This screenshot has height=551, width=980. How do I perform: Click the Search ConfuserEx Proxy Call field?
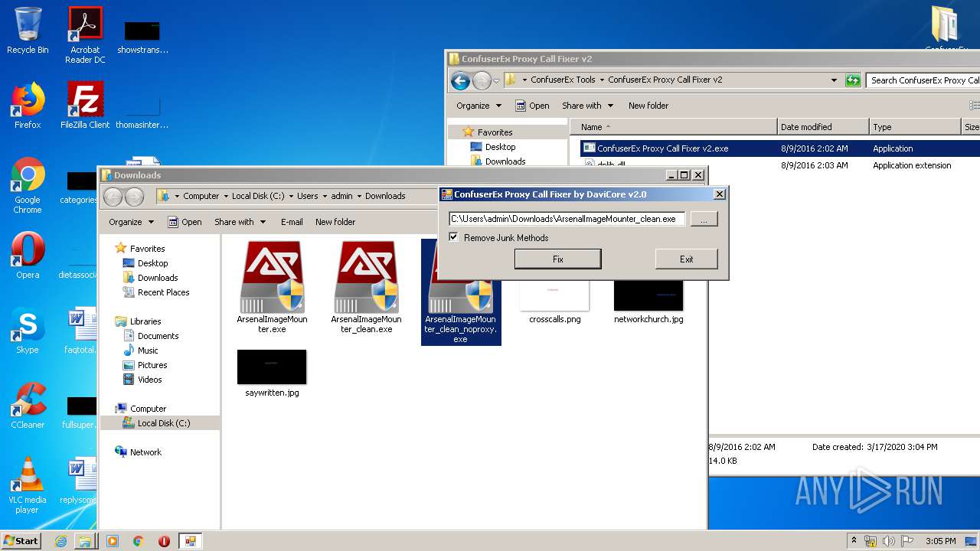click(923, 80)
